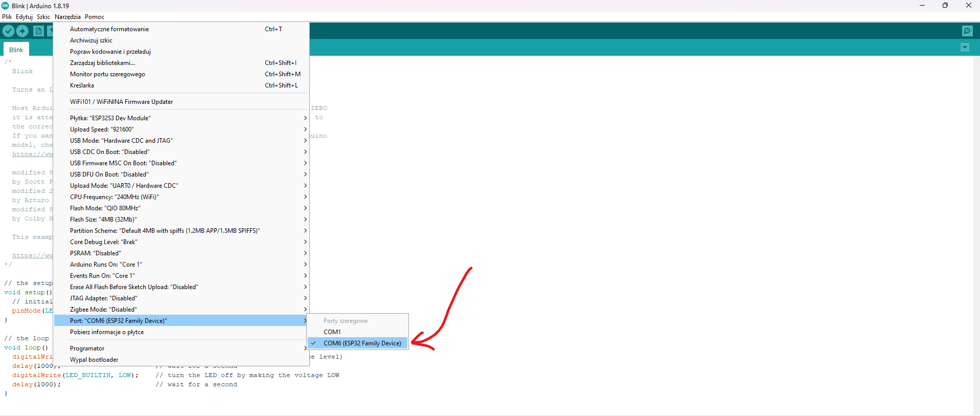Open the Serial Monitor magnifier icon
The image size is (980, 416).
pos(967,31)
